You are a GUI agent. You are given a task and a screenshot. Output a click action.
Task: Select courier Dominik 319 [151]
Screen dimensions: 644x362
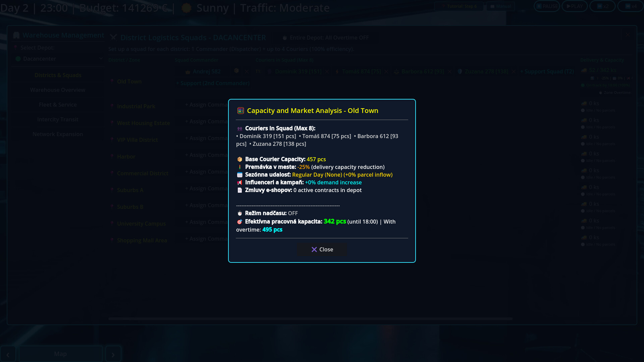(x=294, y=72)
